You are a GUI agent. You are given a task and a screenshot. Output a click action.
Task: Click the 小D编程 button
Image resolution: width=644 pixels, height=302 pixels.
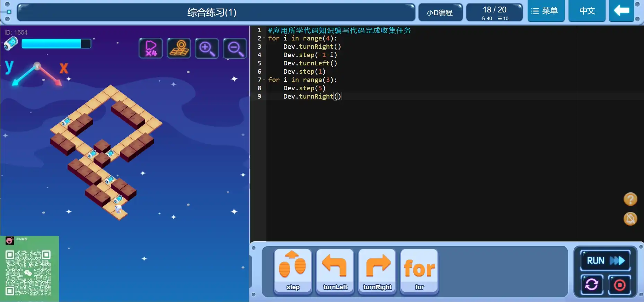[440, 13]
